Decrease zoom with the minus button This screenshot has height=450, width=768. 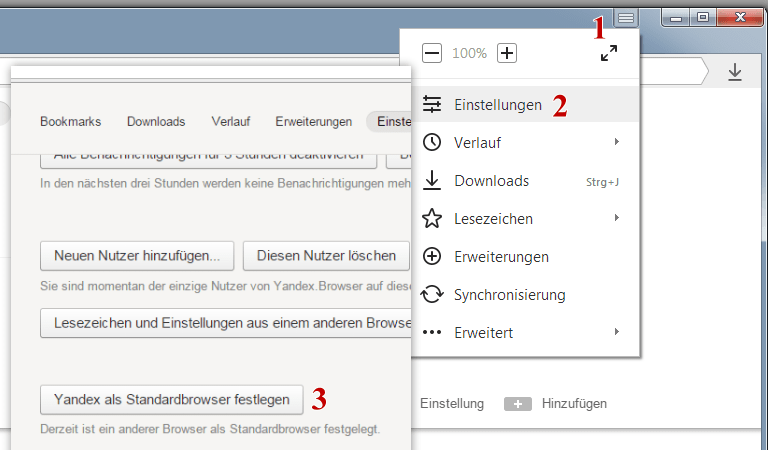(x=432, y=53)
